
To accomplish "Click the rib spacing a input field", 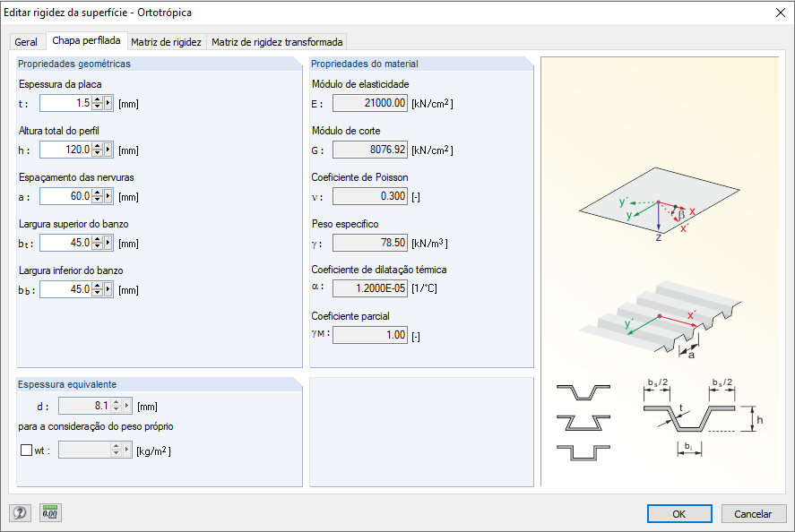I will pos(66,196).
